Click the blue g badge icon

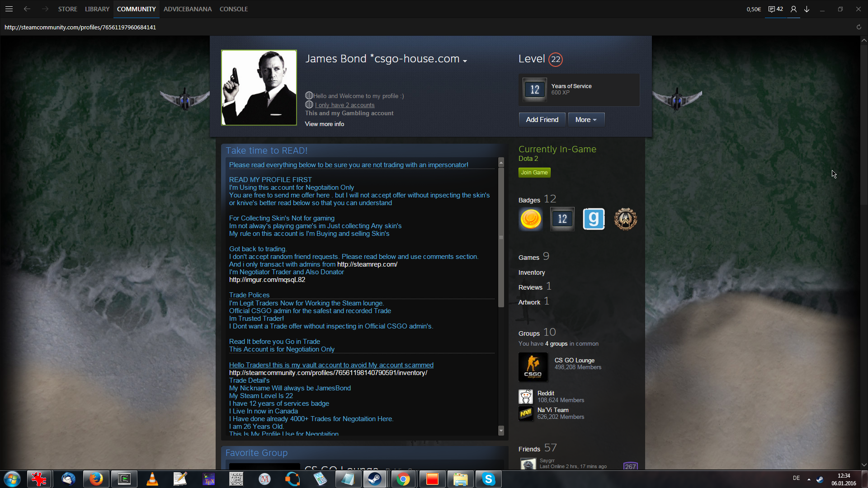pyautogui.click(x=594, y=219)
